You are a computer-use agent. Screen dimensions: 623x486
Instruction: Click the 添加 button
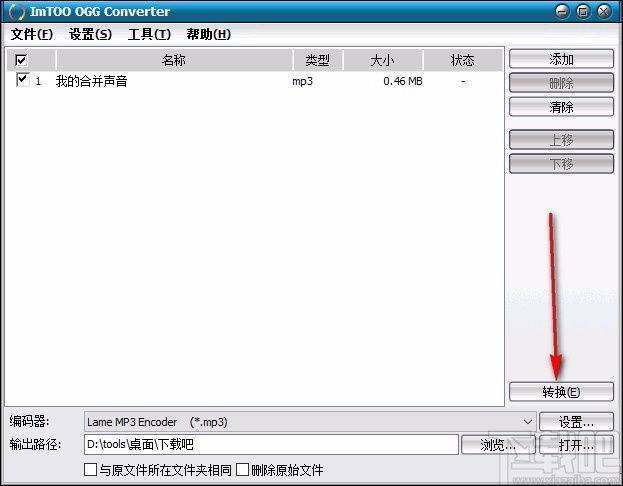pos(561,59)
